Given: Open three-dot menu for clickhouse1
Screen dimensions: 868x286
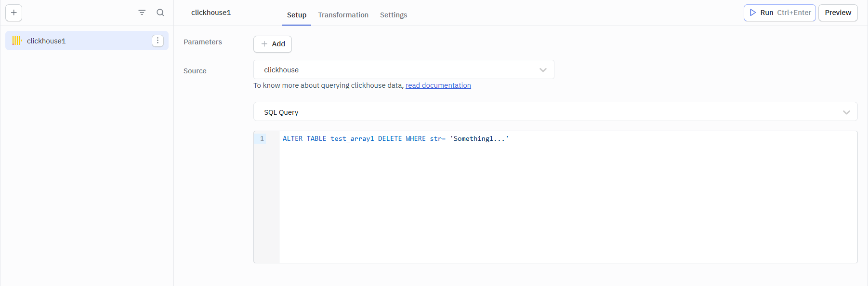Looking at the screenshot, I should coord(158,41).
